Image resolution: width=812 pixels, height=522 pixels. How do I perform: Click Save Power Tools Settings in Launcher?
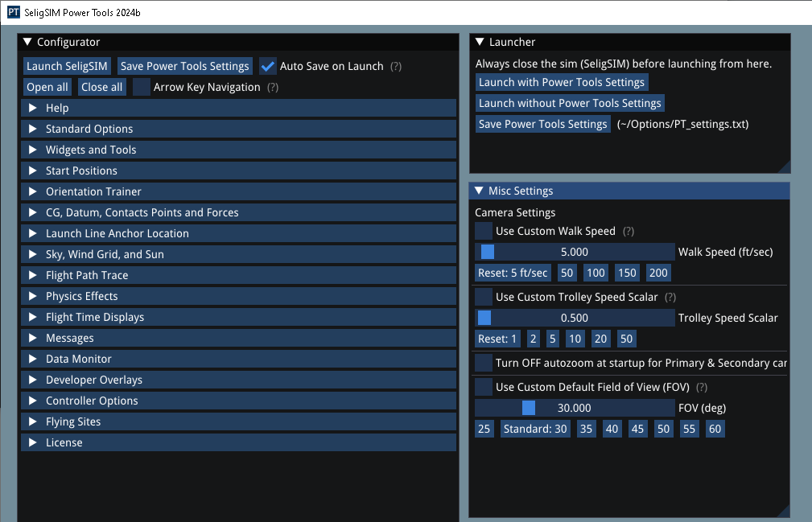542,124
